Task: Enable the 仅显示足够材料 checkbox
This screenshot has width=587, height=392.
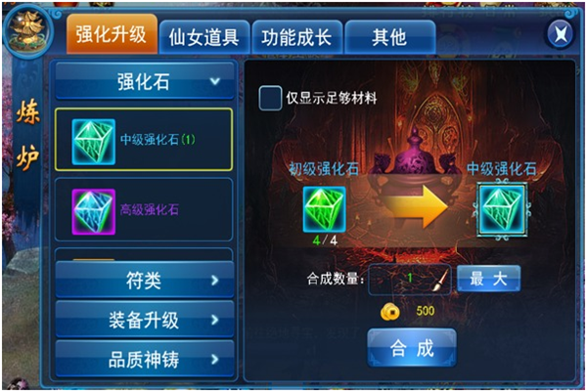Action: [270, 98]
